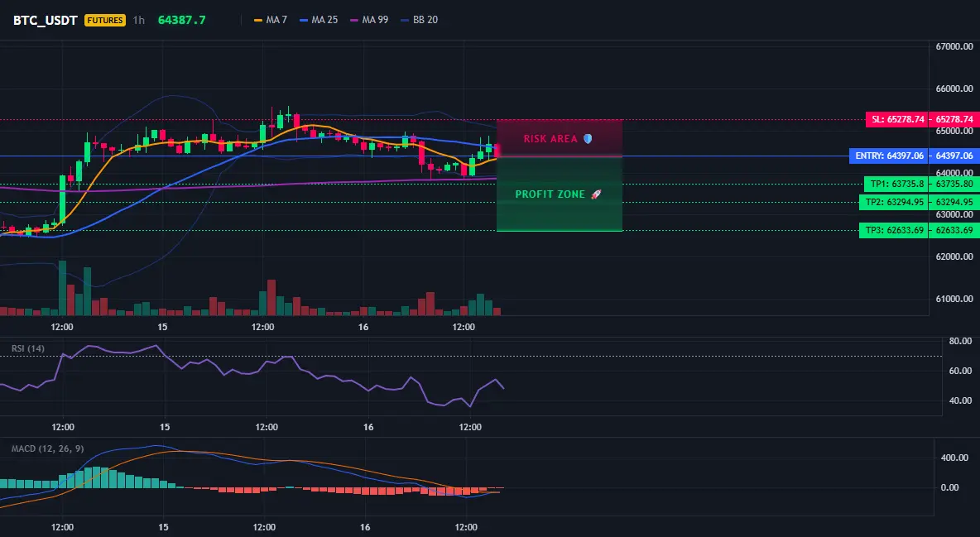Screen dimensions: 980x537
Task: Click the 66000.00 price axis label
Action: coord(954,89)
